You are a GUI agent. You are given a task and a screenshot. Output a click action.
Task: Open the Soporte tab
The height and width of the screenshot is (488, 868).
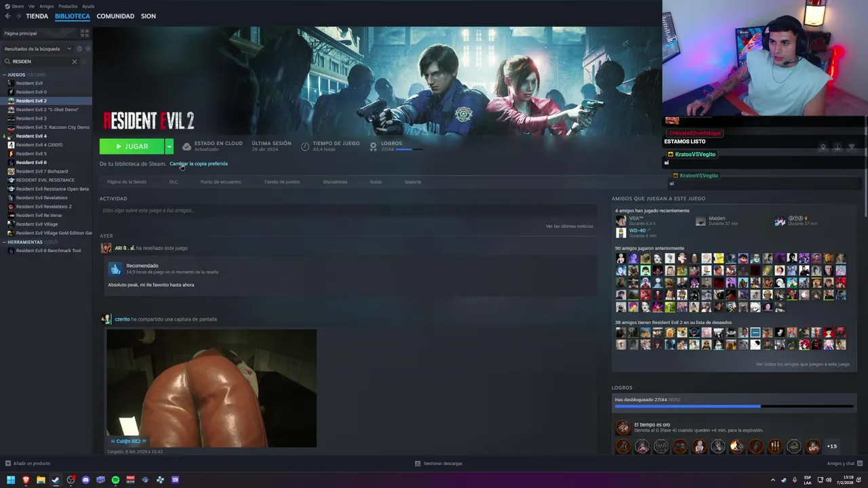point(413,182)
